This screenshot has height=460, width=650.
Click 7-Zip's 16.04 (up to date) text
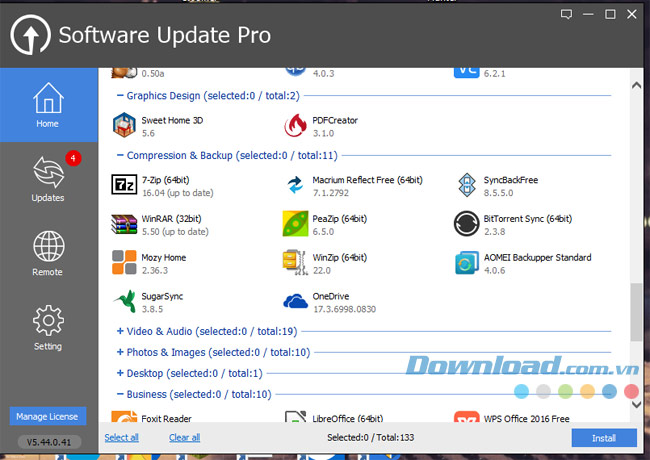(178, 193)
